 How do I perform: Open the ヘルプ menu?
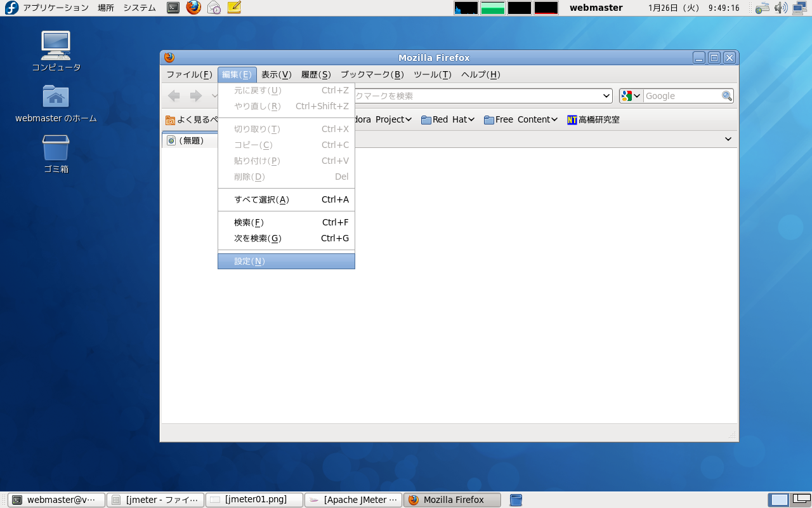click(481, 74)
